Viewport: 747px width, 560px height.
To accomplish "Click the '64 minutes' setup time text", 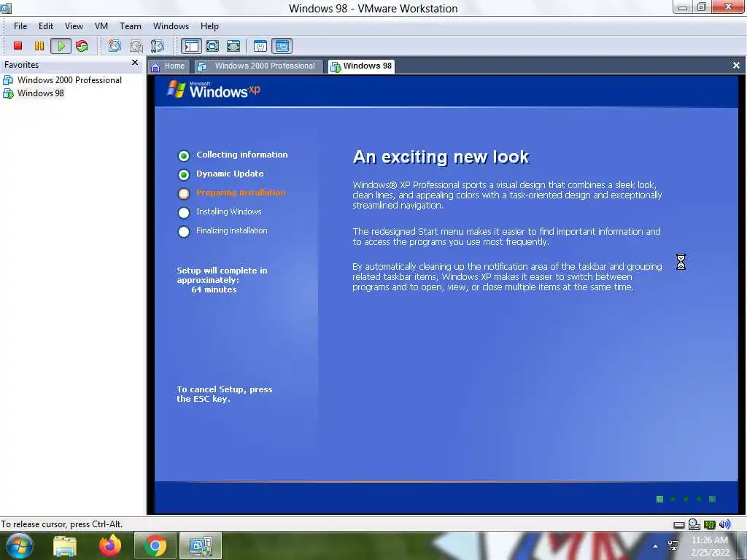I will tap(214, 289).
